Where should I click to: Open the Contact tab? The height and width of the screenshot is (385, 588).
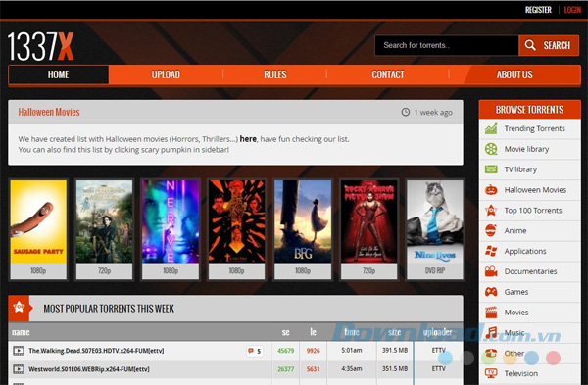[x=388, y=74]
